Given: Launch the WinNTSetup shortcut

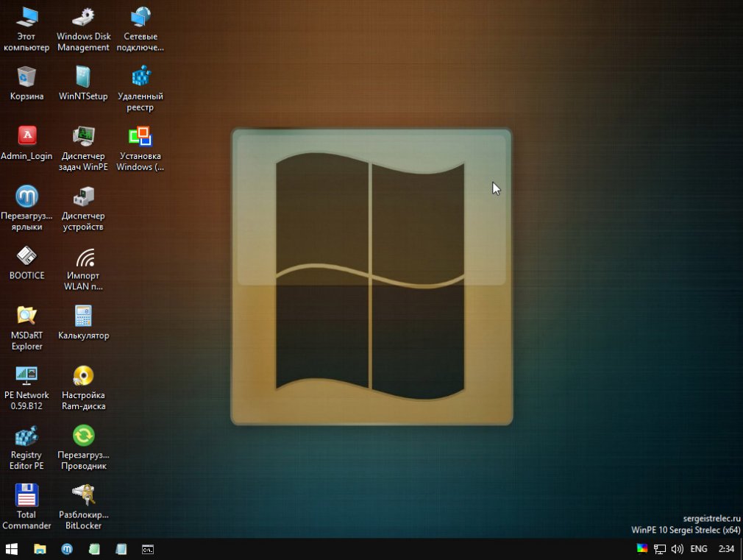Looking at the screenshot, I should click(x=83, y=83).
